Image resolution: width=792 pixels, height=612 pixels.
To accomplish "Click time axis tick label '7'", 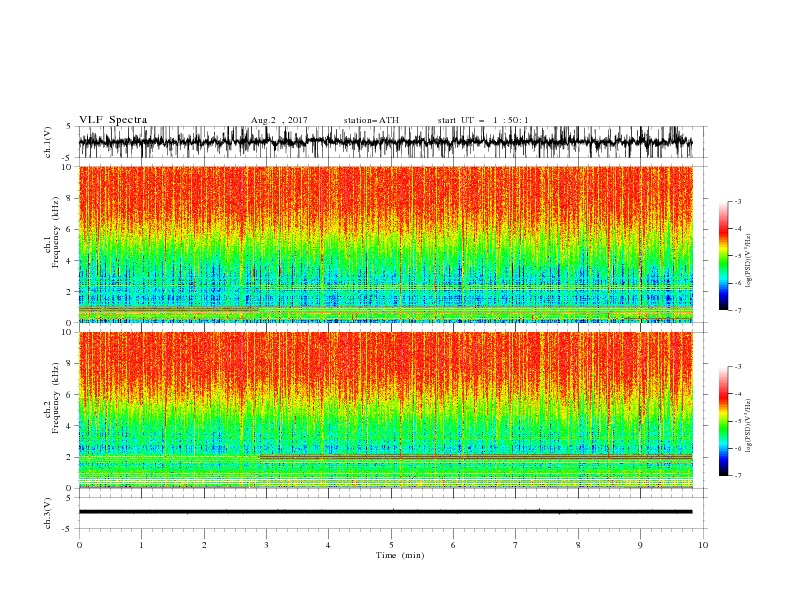I will [x=516, y=545].
